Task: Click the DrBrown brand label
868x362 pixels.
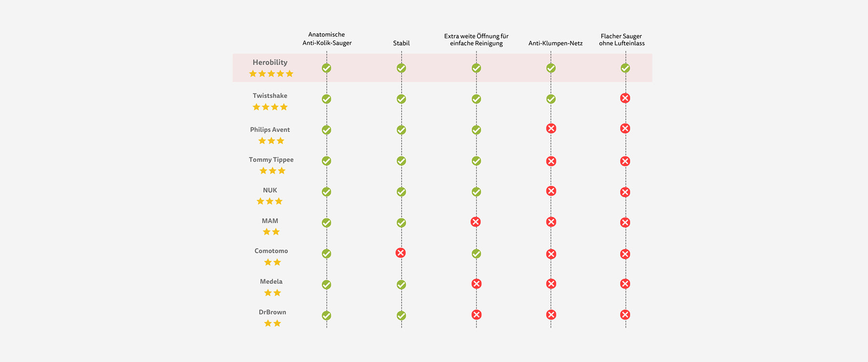Action: (272, 312)
